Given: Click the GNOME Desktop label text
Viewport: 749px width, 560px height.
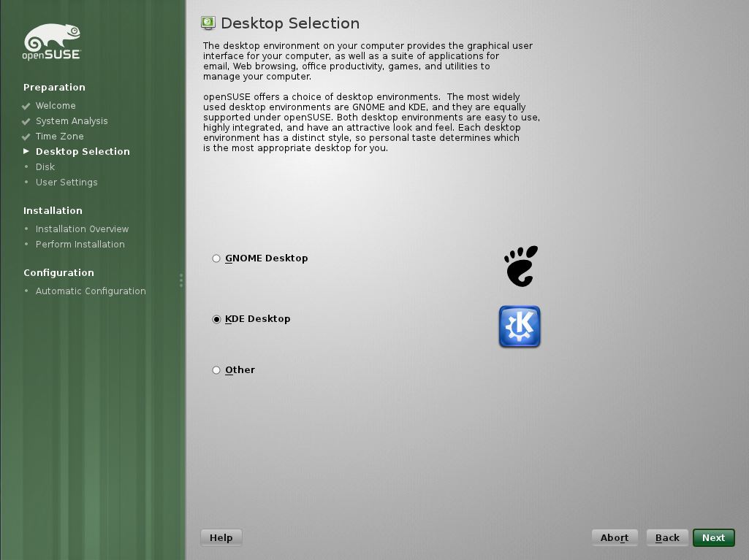Looking at the screenshot, I should [267, 258].
